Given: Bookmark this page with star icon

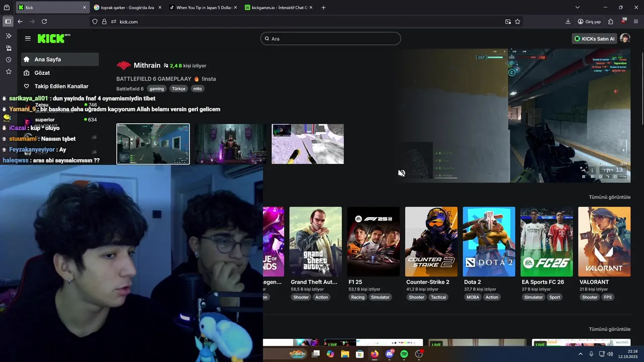Looking at the screenshot, I should [518, 22].
